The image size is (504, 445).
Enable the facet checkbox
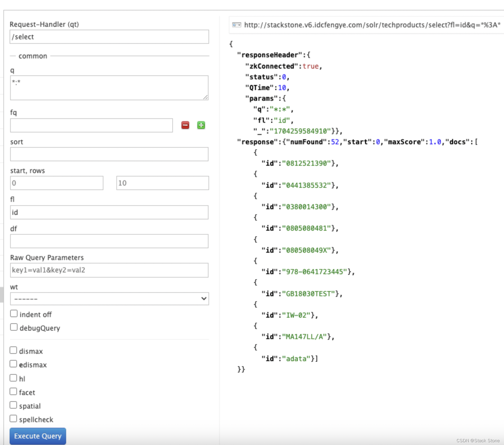[x=13, y=391]
